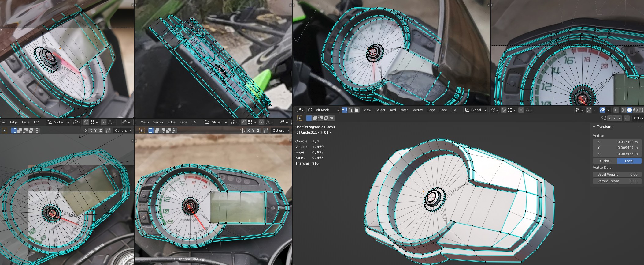Click the "User Orthographic (Local)" view label

coord(315,127)
